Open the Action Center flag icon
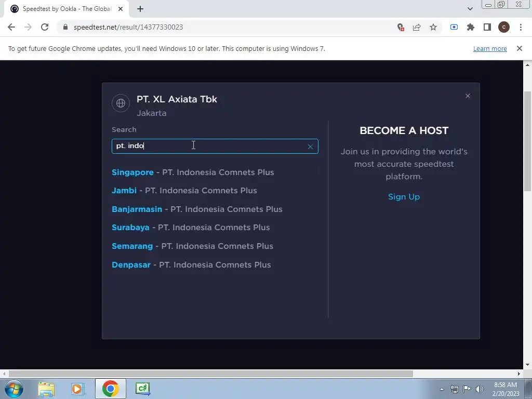This screenshot has width=532, height=399. coord(467,389)
